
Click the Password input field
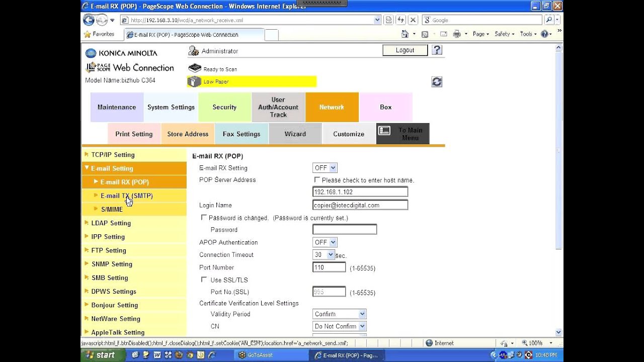[x=345, y=229]
